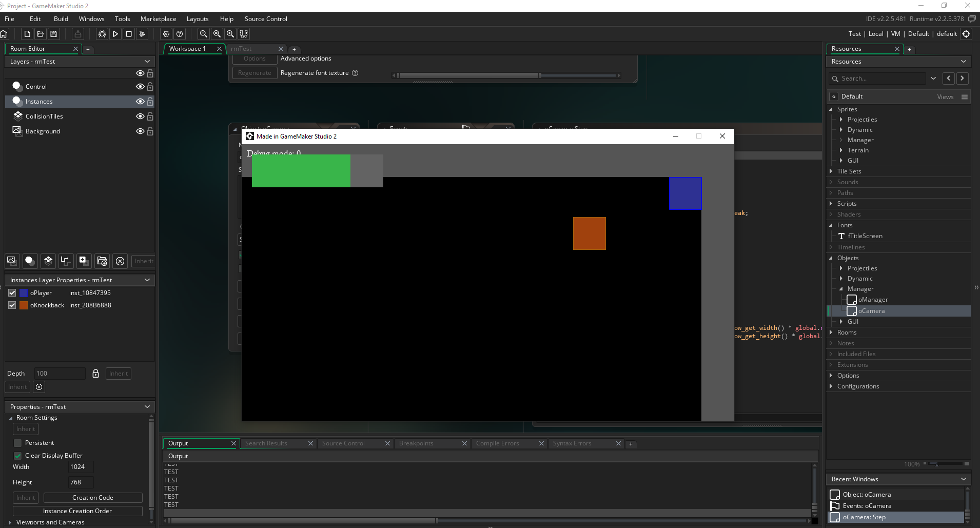This screenshot has height=528, width=980.
Task: Uncheck the oPlayer instance checkbox
Action: [12, 293]
